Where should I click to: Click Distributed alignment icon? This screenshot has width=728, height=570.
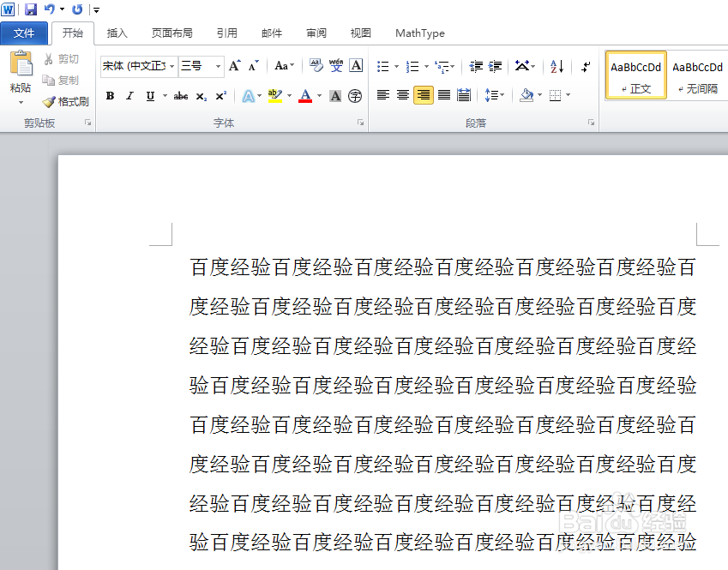[464, 95]
